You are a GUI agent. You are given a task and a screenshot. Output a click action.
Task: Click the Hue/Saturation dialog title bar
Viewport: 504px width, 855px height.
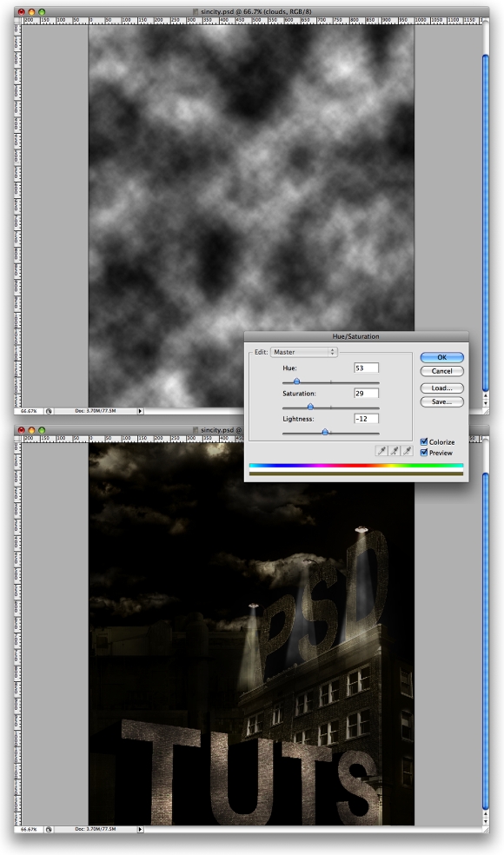pos(355,336)
